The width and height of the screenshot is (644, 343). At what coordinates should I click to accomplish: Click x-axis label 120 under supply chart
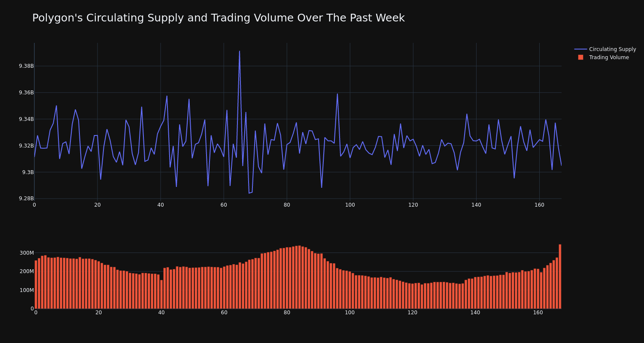tap(413, 205)
